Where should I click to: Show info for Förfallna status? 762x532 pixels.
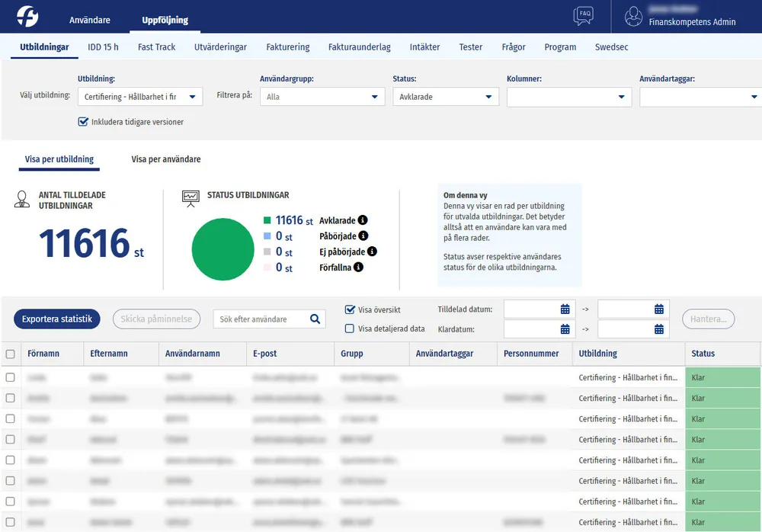[358, 267]
